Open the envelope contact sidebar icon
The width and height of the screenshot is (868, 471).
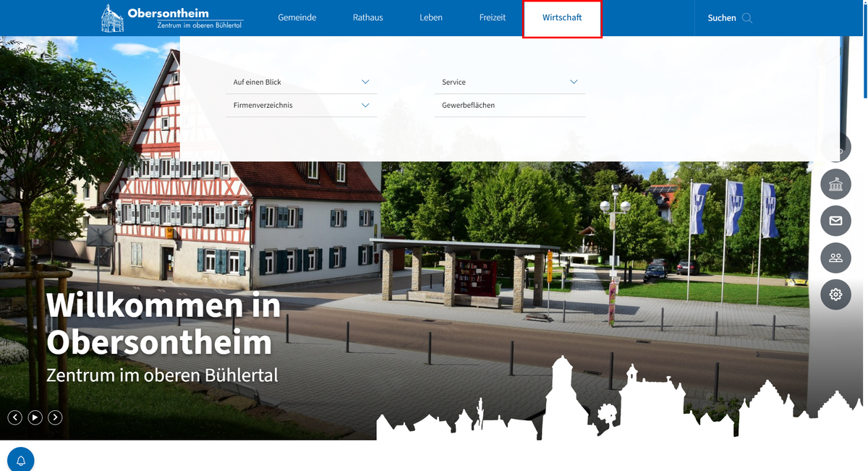835,221
